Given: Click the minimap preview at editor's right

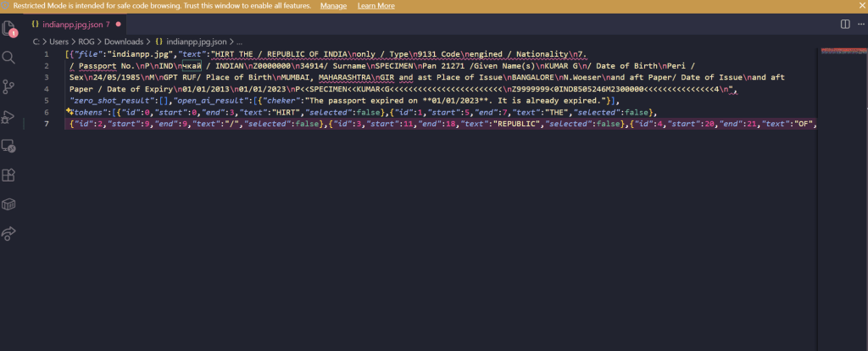Looking at the screenshot, I should [842, 53].
